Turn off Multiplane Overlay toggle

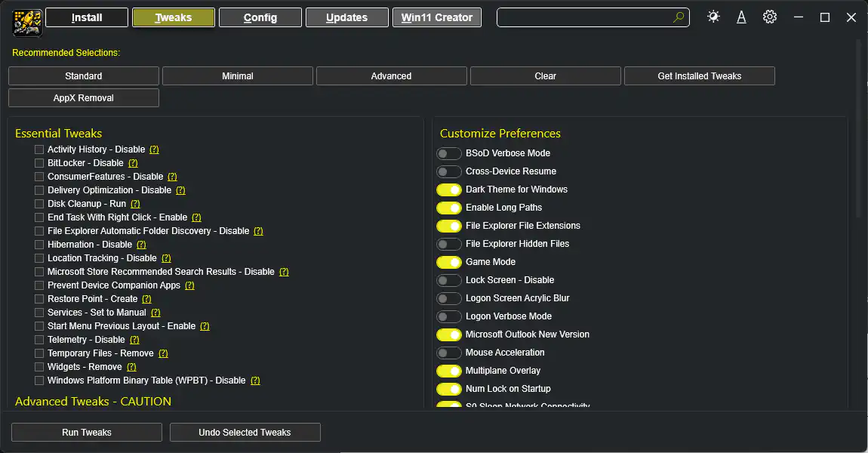click(x=449, y=371)
